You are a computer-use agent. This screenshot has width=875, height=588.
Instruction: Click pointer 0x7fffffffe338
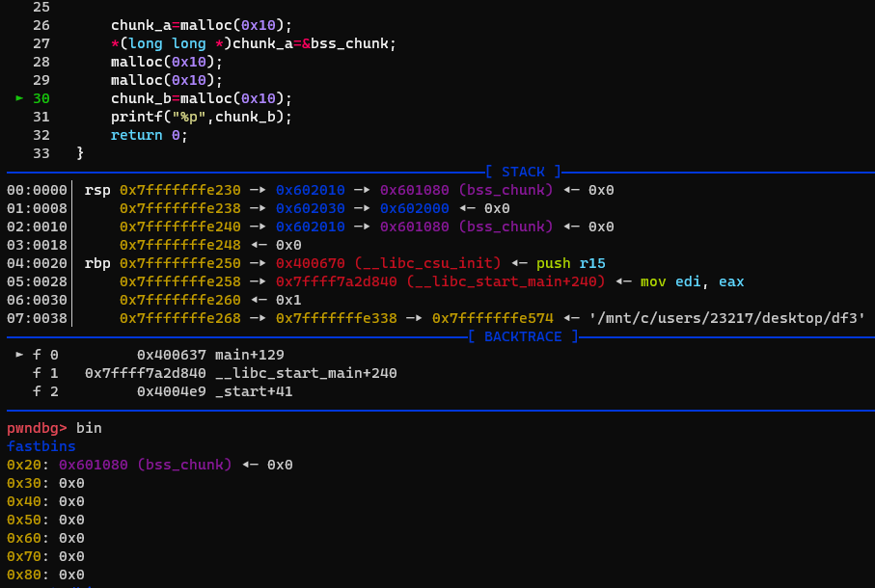[x=336, y=318]
